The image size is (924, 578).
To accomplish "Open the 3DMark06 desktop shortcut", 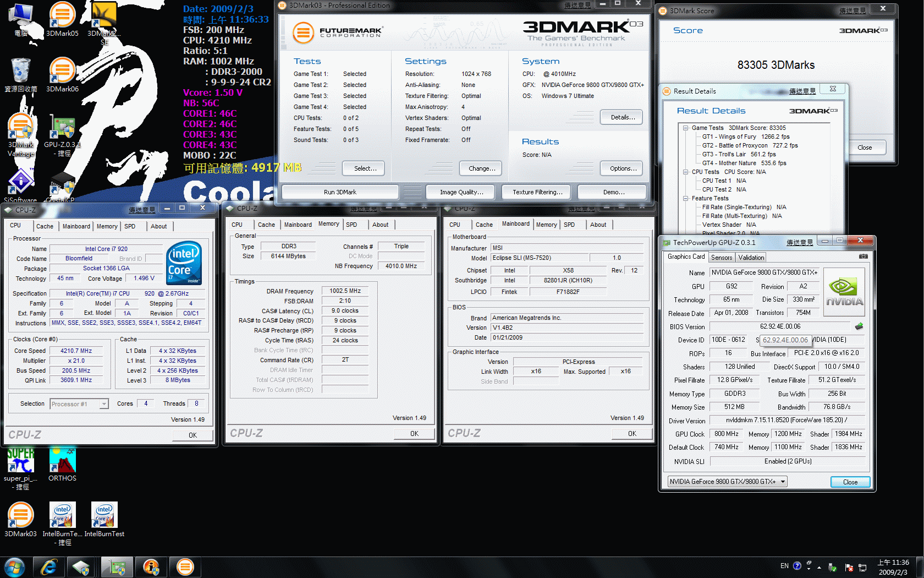I will pos(62,75).
